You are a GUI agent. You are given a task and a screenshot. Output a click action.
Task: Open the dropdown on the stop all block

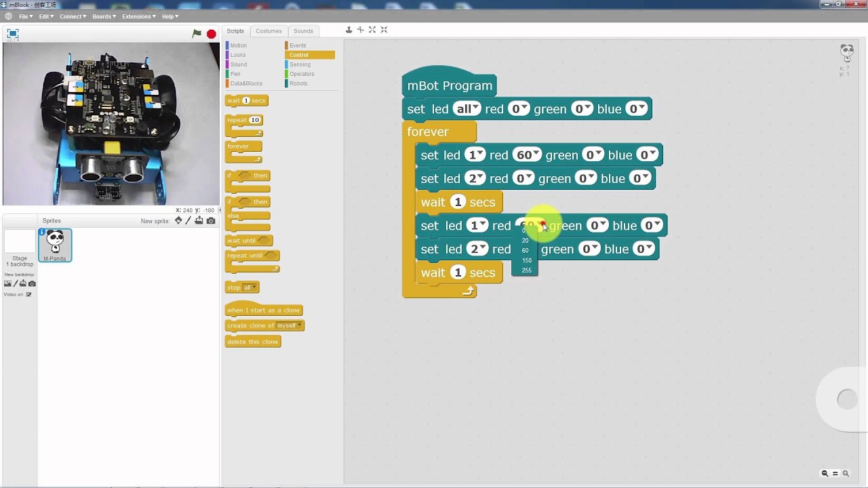[x=254, y=287]
